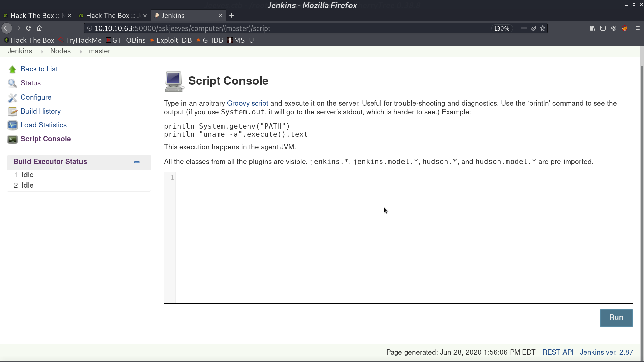The image size is (644, 362).
Task: Open Load Statistics link
Action: 44,125
